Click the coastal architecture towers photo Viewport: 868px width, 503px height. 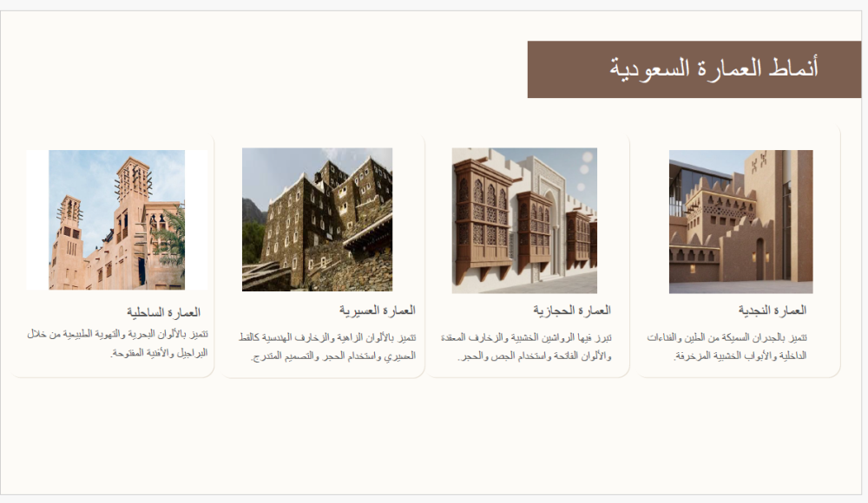(x=116, y=219)
